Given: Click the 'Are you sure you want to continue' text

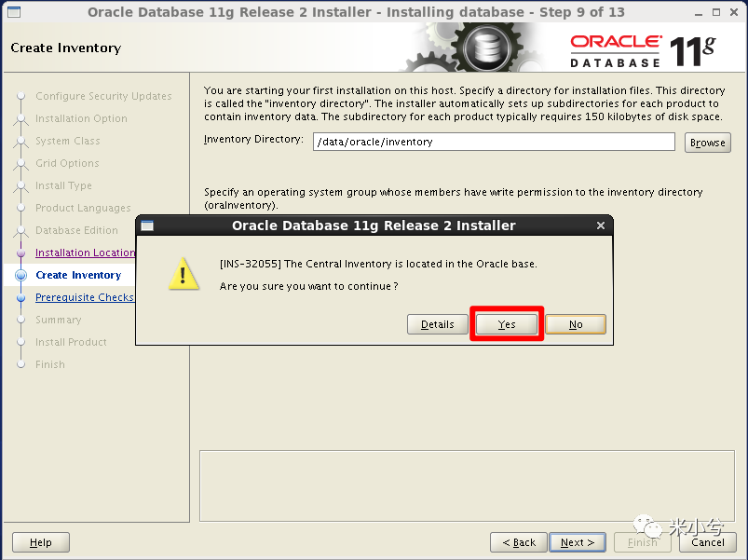Looking at the screenshot, I should (308, 286).
